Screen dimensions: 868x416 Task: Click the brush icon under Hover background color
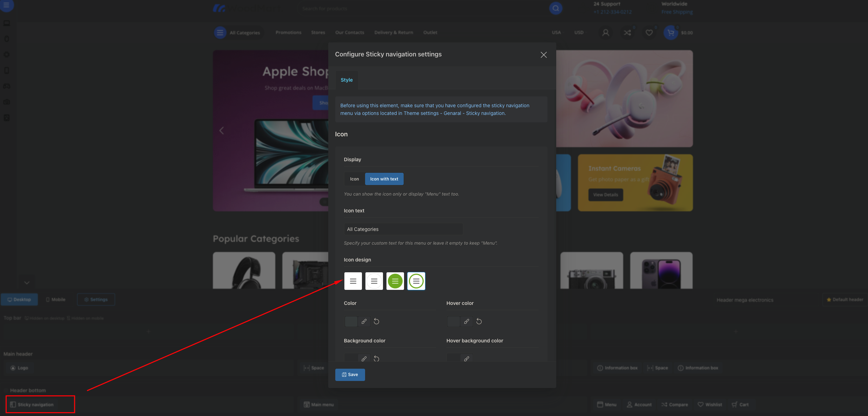pos(466,358)
